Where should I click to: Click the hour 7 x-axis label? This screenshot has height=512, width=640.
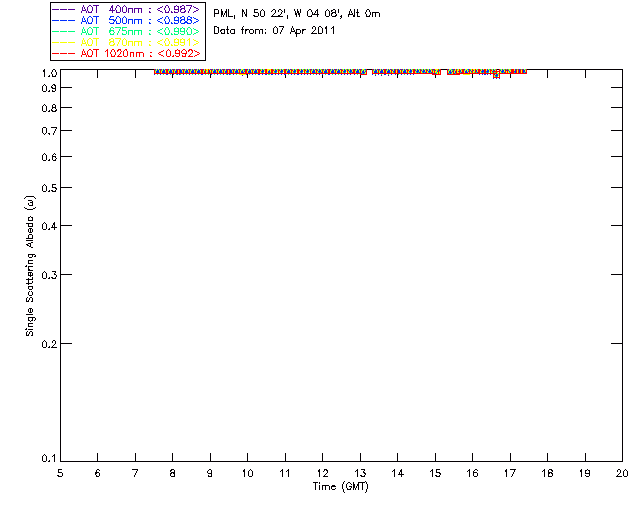pyautogui.click(x=135, y=473)
